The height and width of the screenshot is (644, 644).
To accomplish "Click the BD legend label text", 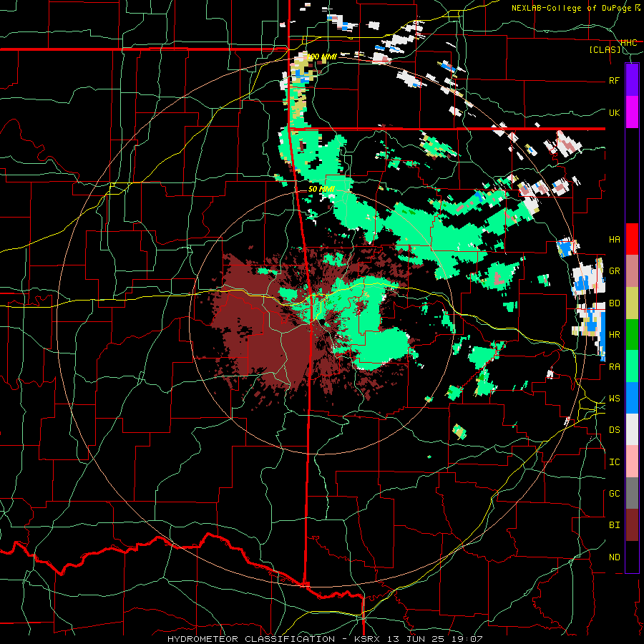I will (x=615, y=303).
